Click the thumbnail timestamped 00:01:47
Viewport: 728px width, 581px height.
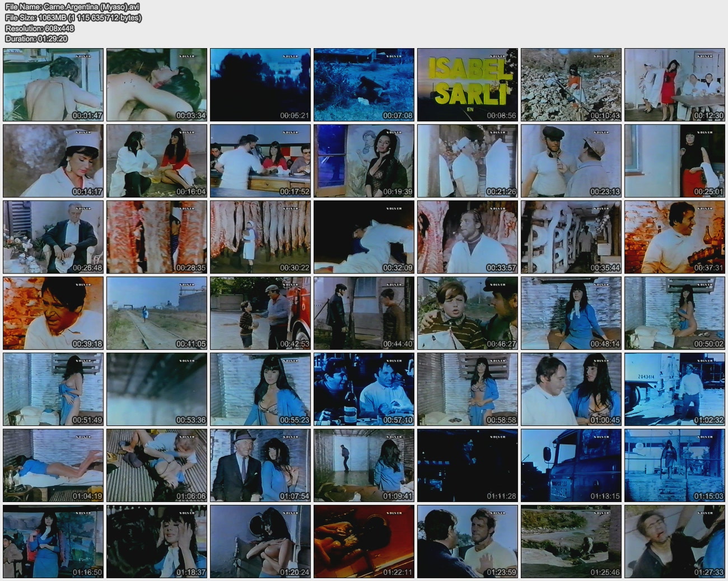coord(53,85)
